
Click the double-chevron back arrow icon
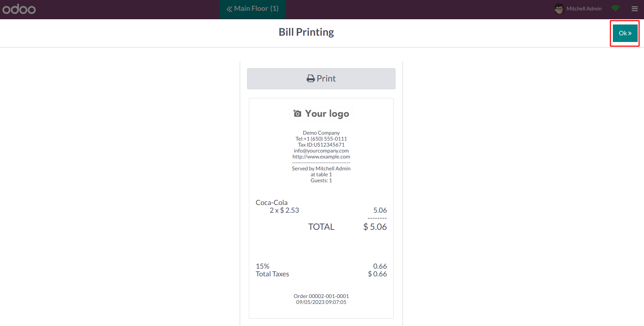click(229, 9)
